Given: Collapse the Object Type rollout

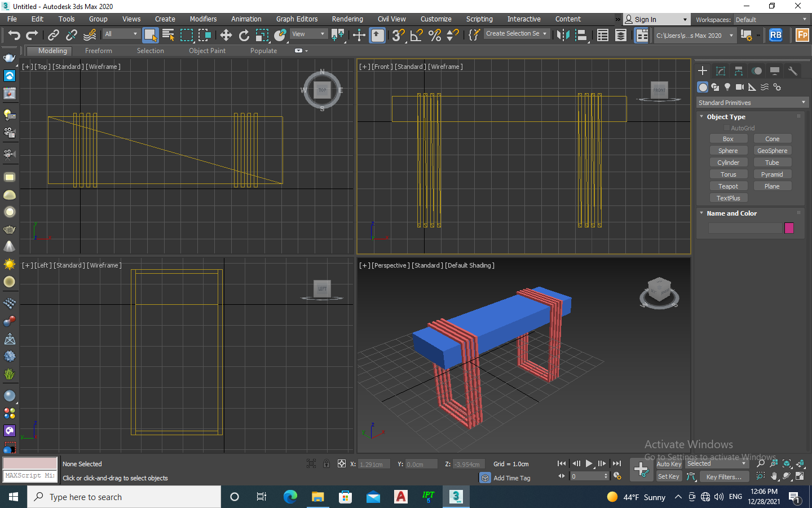Looking at the screenshot, I should click(726, 117).
